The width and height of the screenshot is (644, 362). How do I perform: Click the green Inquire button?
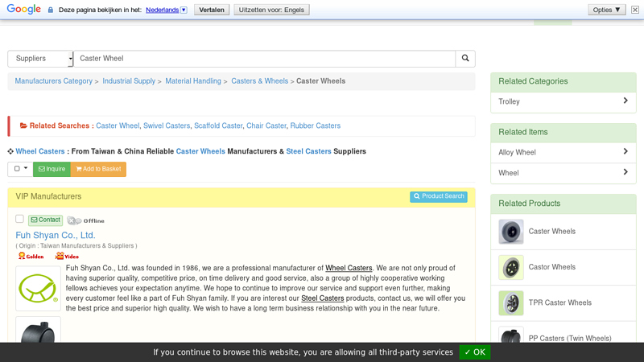(52, 169)
